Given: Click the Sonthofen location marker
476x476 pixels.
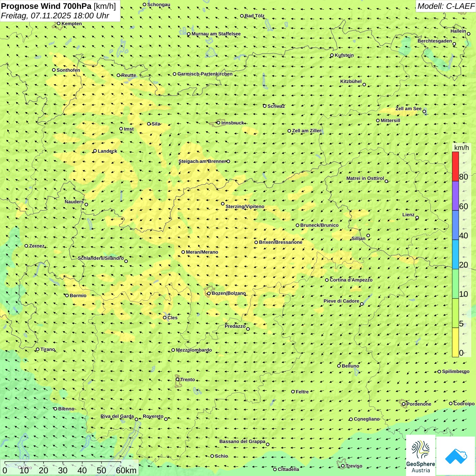Looking at the screenshot, I should [x=54, y=70].
